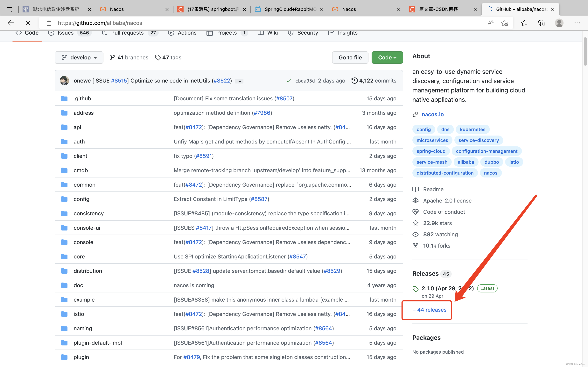Screen dimensions: 588x367
Task: Open the Actions tab
Action: pos(187,33)
